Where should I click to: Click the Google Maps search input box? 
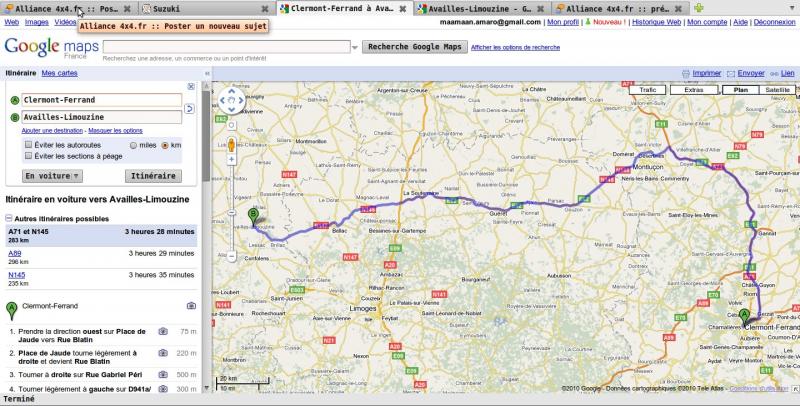pos(227,47)
